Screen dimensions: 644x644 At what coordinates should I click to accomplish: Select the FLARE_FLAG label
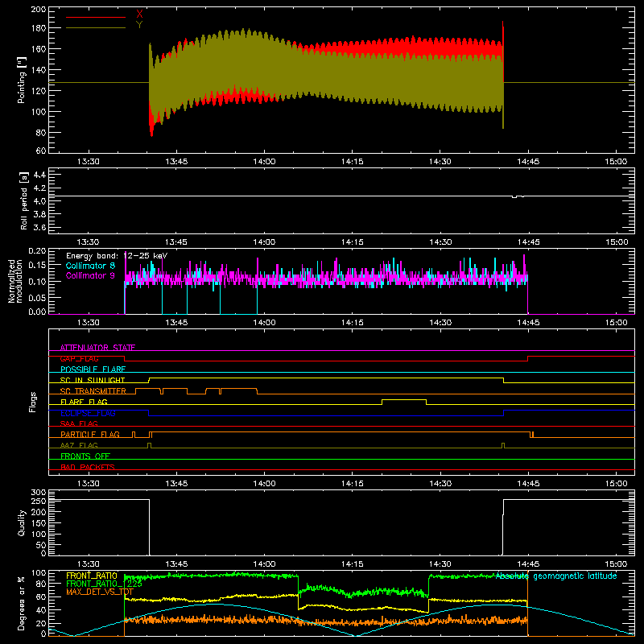pyautogui.click(x=84, y=402)
